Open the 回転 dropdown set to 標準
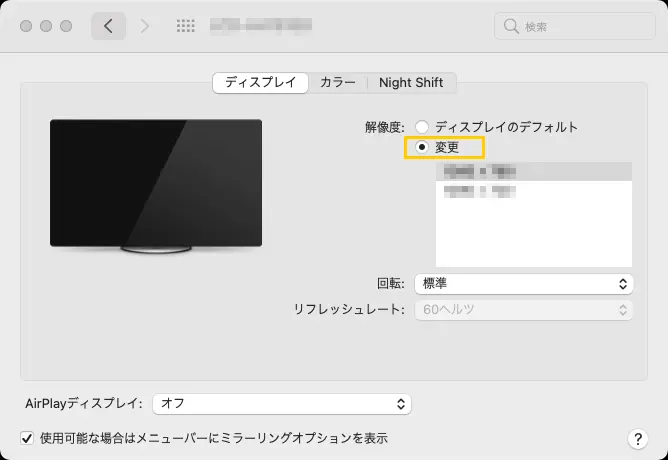This screenshot has width=668, height=460. (524, 284)
